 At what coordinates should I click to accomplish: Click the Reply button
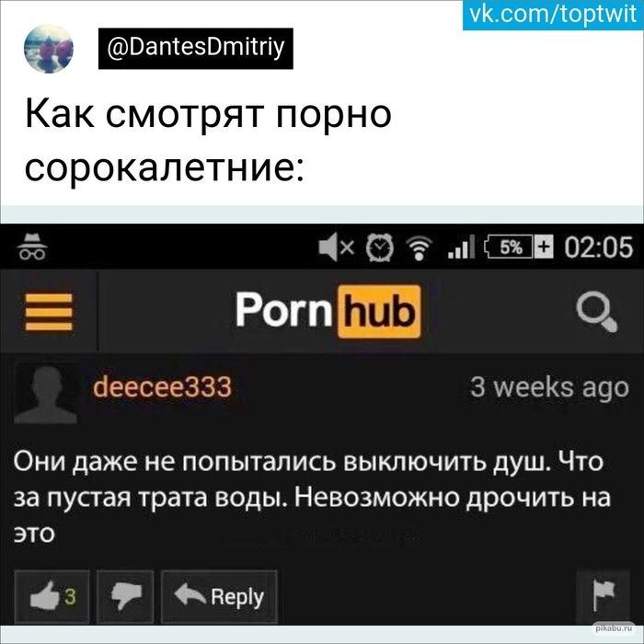(219, 597)
